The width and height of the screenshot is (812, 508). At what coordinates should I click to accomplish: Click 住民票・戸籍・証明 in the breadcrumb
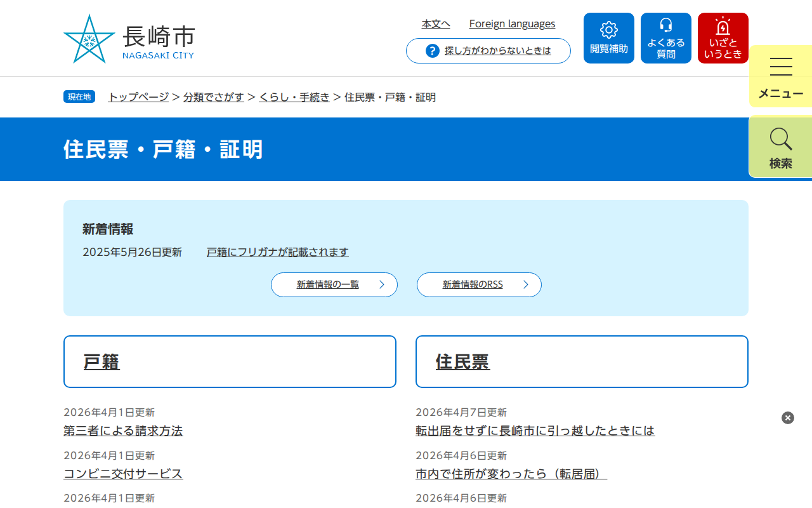[x=390, y=97]
